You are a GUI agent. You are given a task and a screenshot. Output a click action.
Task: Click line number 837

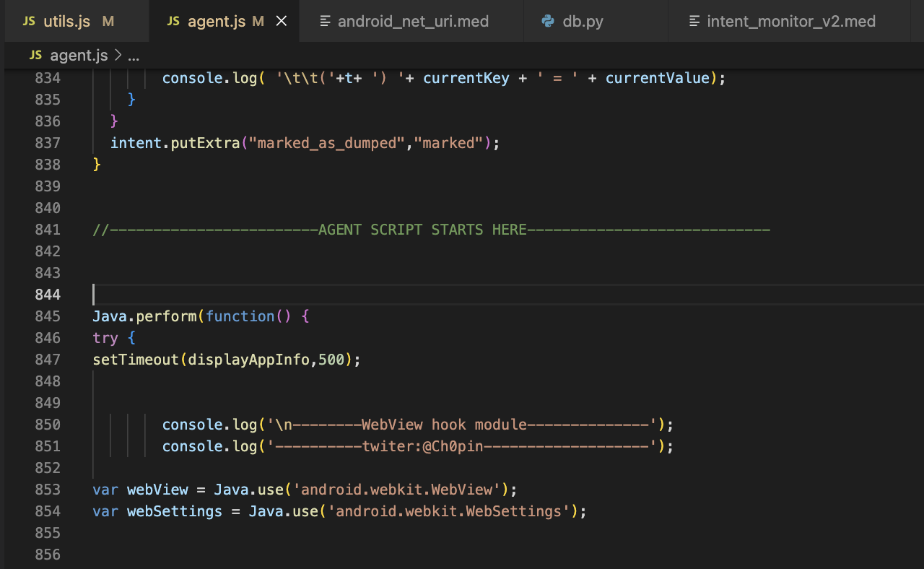(x=47, y=143)
